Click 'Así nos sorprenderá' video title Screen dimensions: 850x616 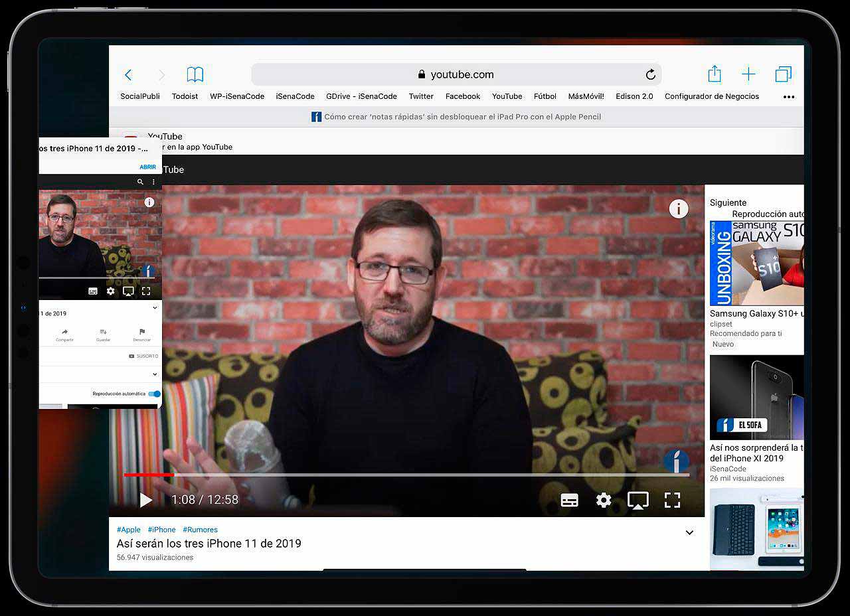(x=756, y=453)
